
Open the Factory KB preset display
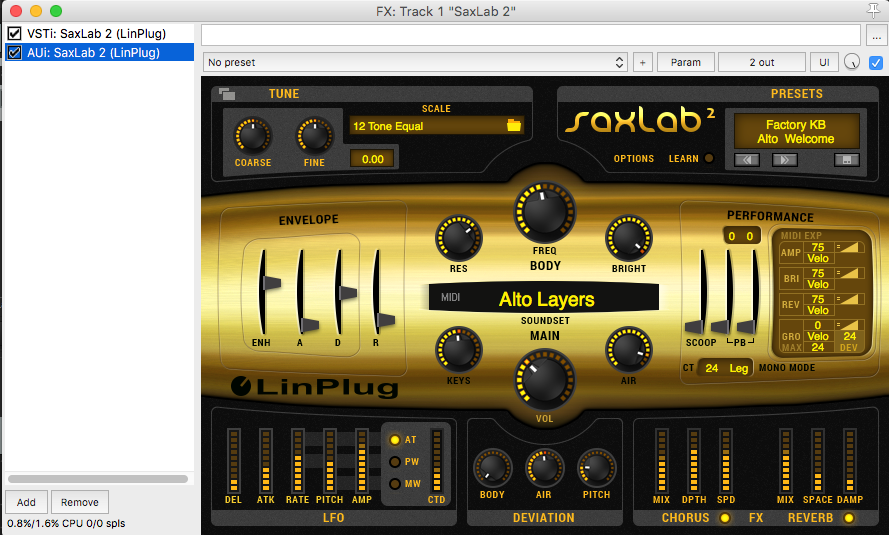pos(796,131)
